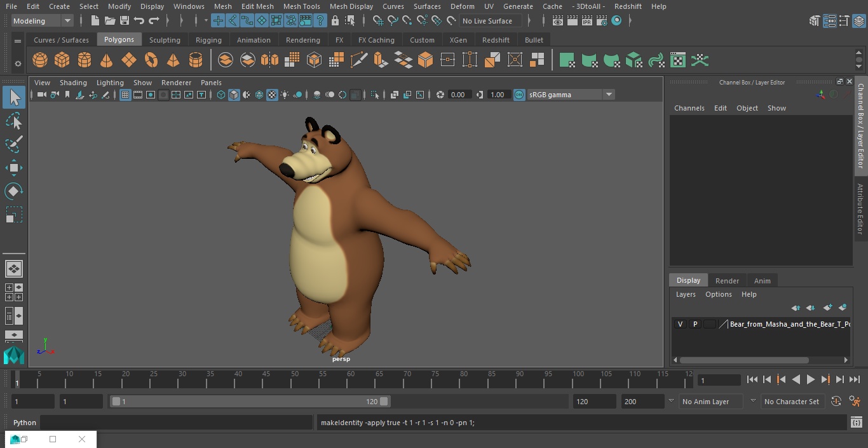Open the Attribute Editor side tab
The width and height of the screenshot is (868, 448).
tap(860, 209)
